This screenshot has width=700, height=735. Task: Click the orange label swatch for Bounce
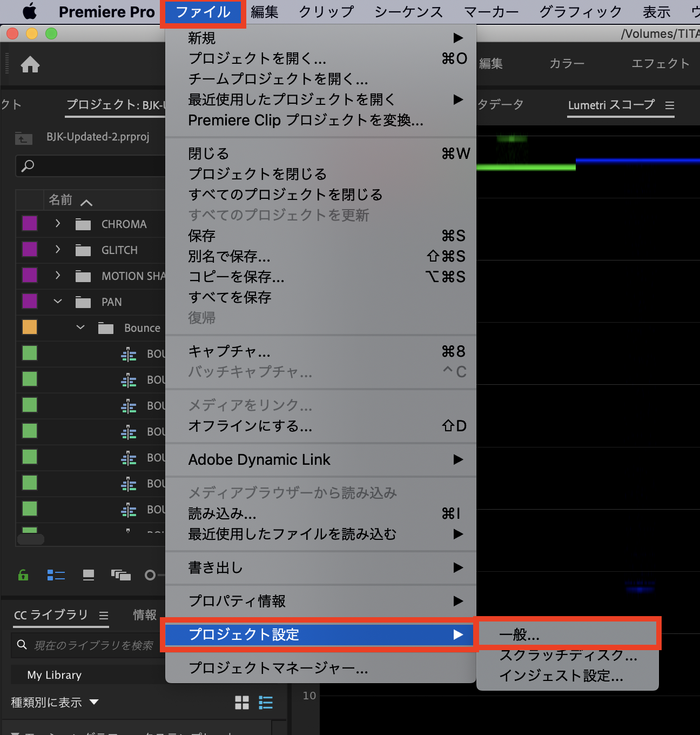[30, 327]
